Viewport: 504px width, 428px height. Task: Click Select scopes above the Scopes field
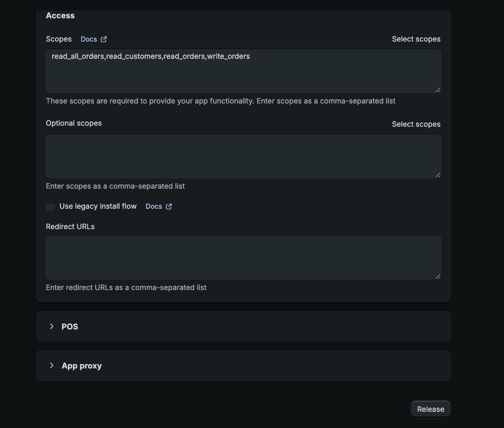[x=416, y=39]
